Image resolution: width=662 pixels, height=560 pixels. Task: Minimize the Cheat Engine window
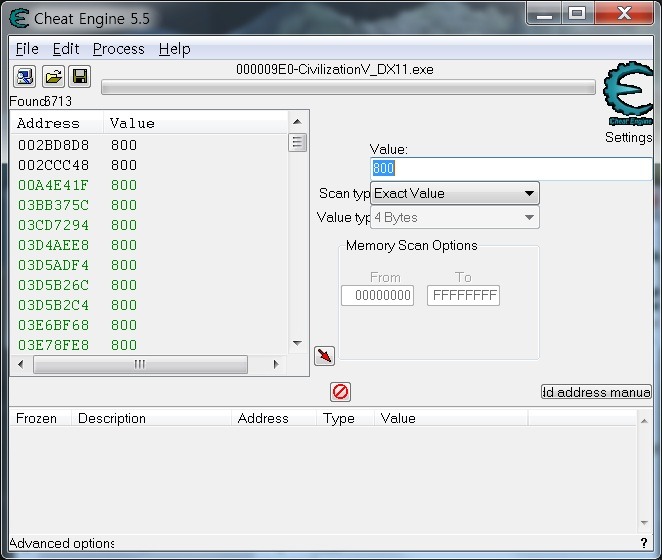pyautogui.click(x=544, y=14)
